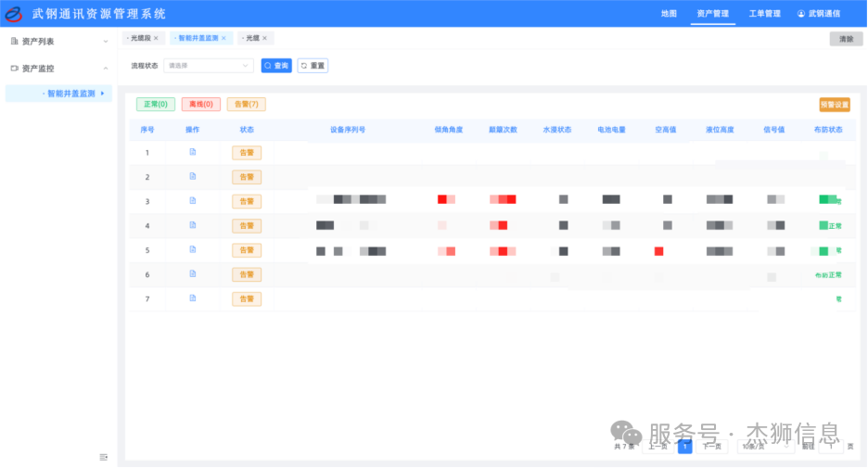Click the operation icon in row 5
Screen dimensions: 868x468
click(x=193, y=249)
